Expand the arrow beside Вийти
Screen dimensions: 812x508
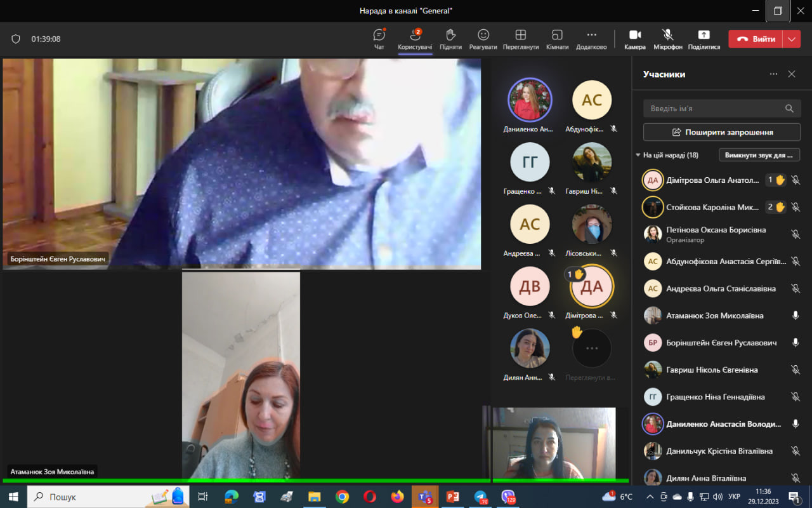[x=792, y=39]
